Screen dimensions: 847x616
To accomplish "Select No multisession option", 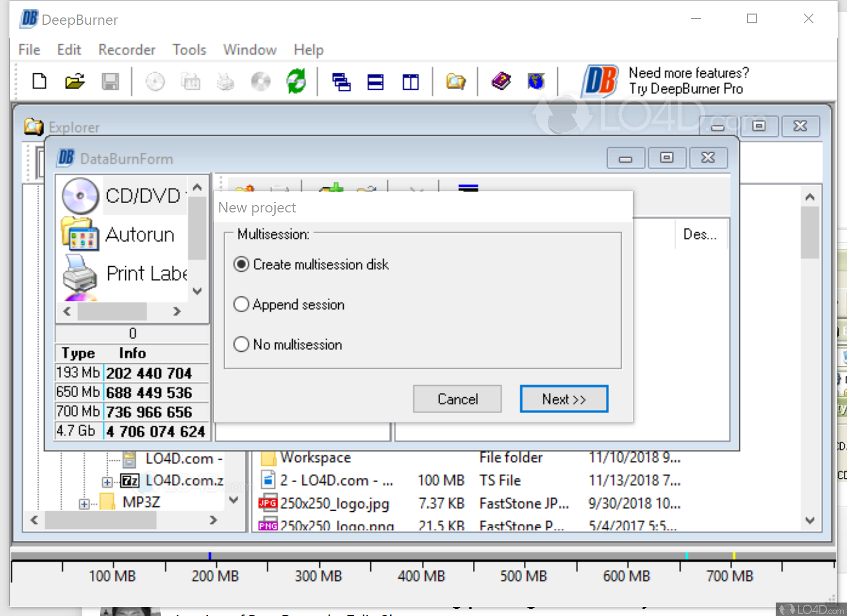I will (x=241, y=344).
